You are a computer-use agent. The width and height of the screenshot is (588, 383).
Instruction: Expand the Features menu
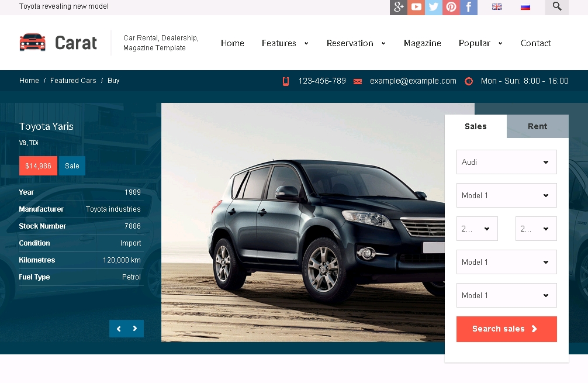285,43
